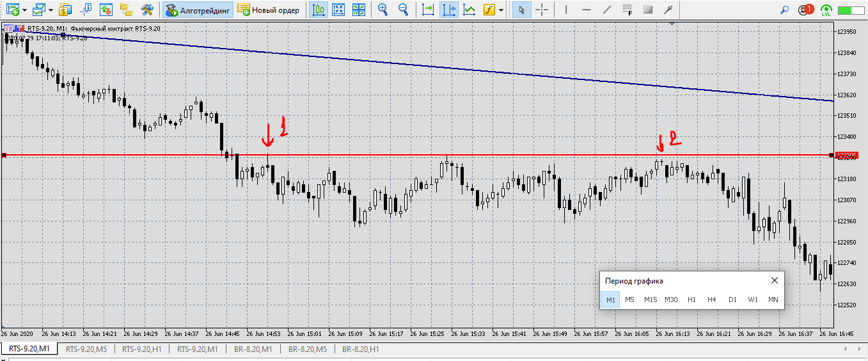This screenshot has width=868, height=361.
Task: Select the M30 timeframe
Action: tap(671, 300)
